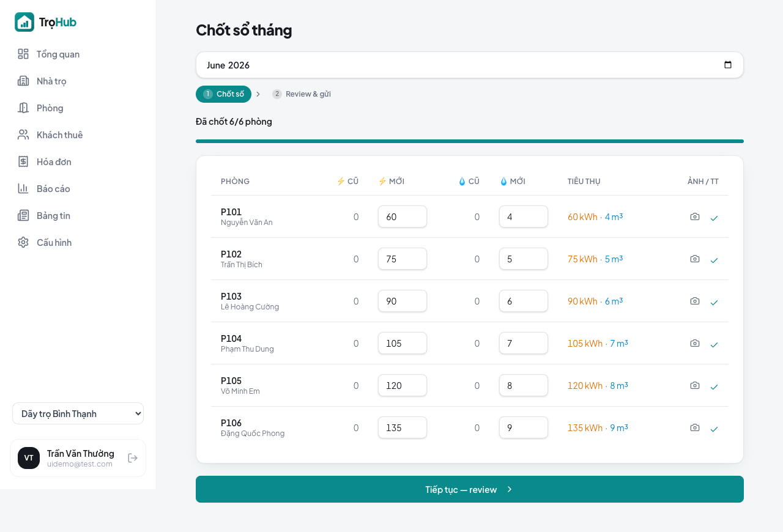Click the checkmark status for P102
783x532 pixels.
pyautogui.click(x=714, y=260)
